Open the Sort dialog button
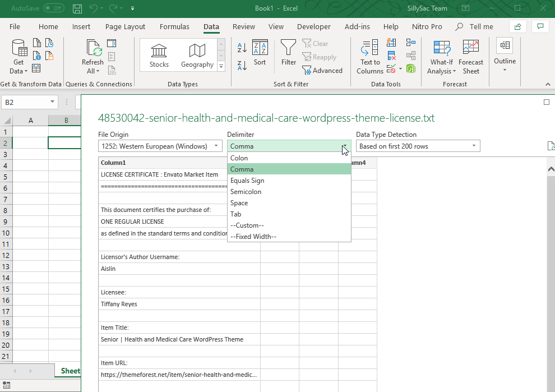555x392 pixels. (x=260, y=53)
